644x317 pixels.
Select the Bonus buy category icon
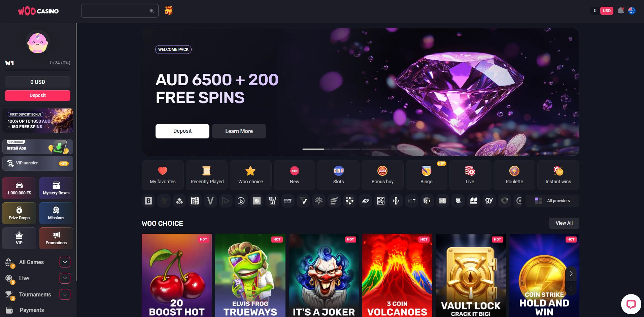coord(382,175)
